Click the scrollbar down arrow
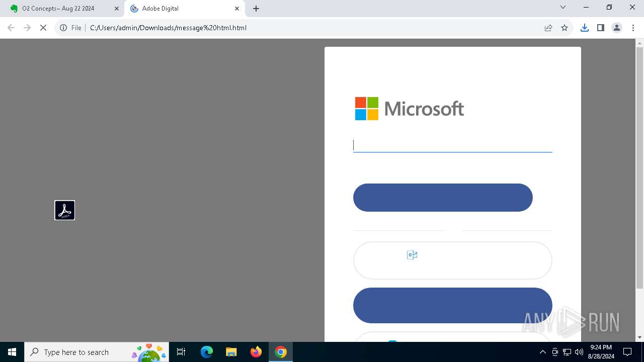 coord(639,337)
